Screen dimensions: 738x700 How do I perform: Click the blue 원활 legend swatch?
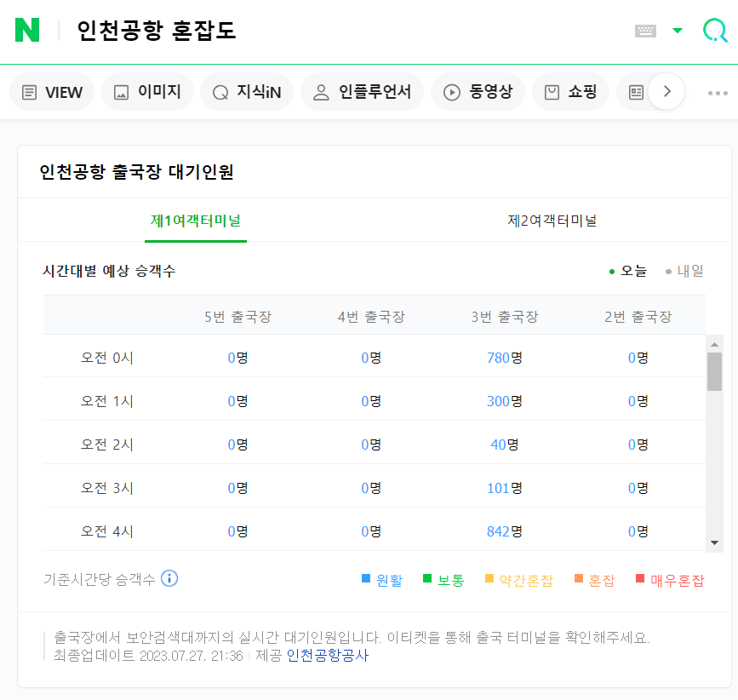[x=366, y=578]
